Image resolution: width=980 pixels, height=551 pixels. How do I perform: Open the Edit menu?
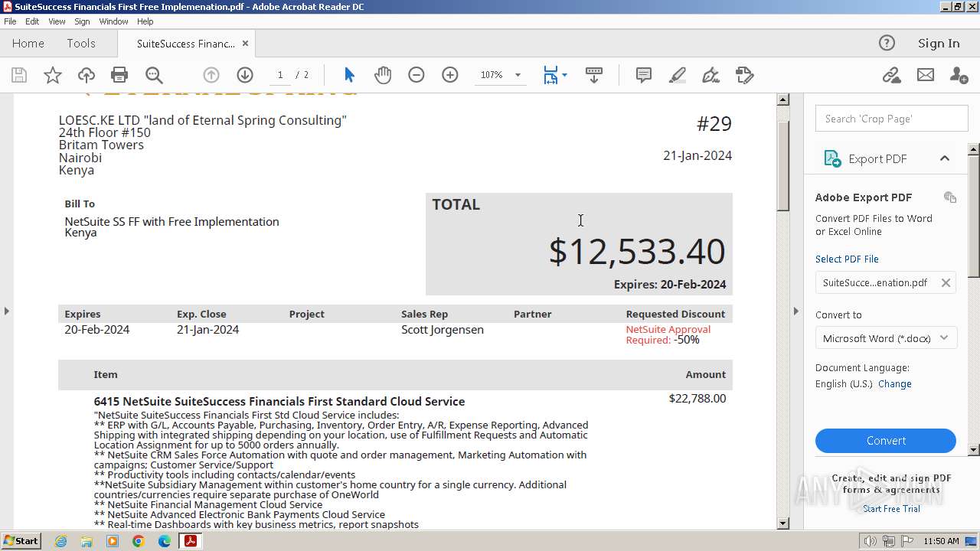tap(32, 21)
